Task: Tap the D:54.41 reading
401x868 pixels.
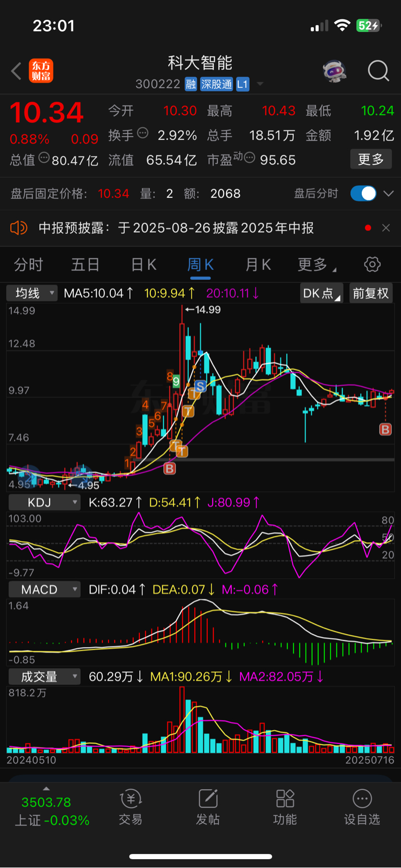Action: 175,503
